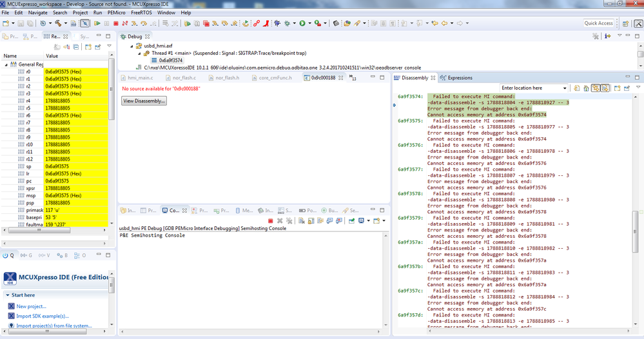
Task: Click the Scroll Lock icon in the Console toolbar
Action: pyautogui.click(x=311, y=221)
